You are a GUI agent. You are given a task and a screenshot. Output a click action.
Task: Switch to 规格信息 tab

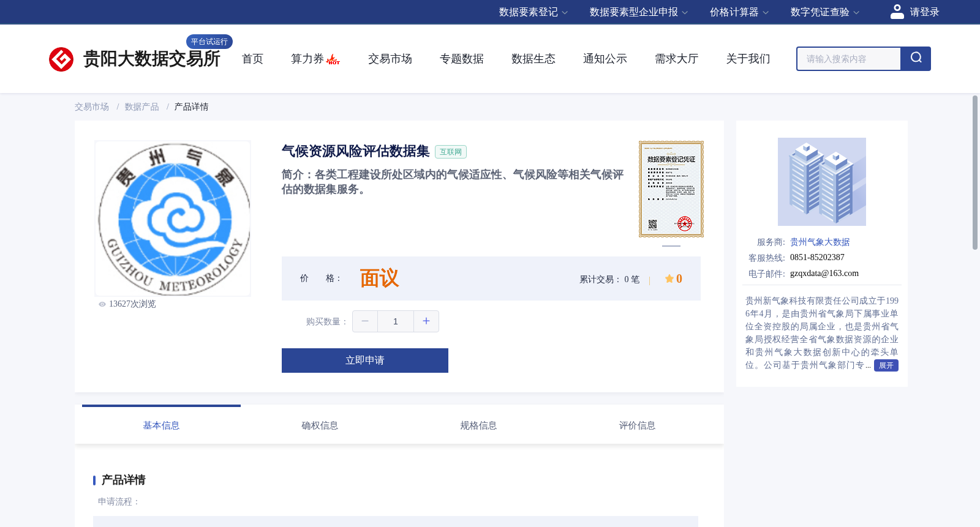[478, 425]
